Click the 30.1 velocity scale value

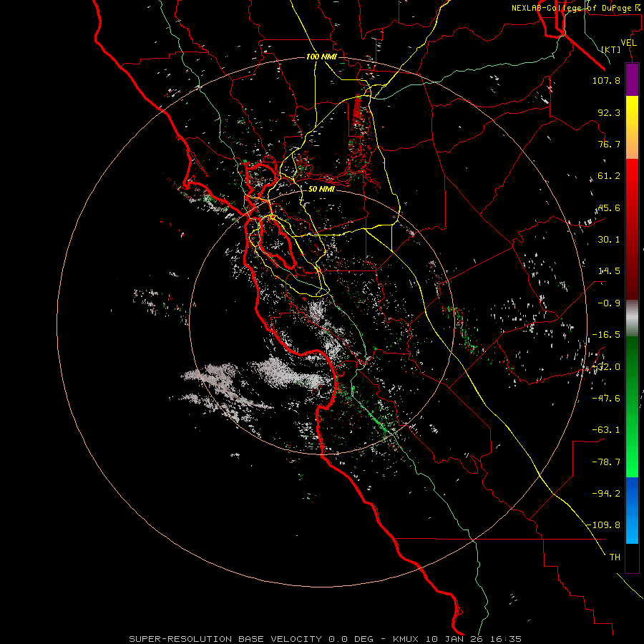pyautogui.click(x=609, y=240)
